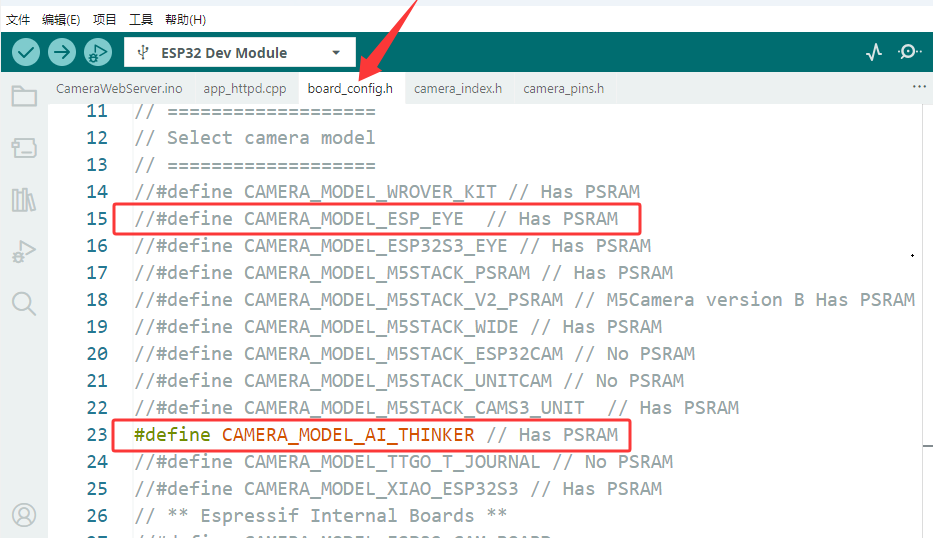Click the '#define' keyword on line 23
938x541 pixels.
(x=172, y=434)
